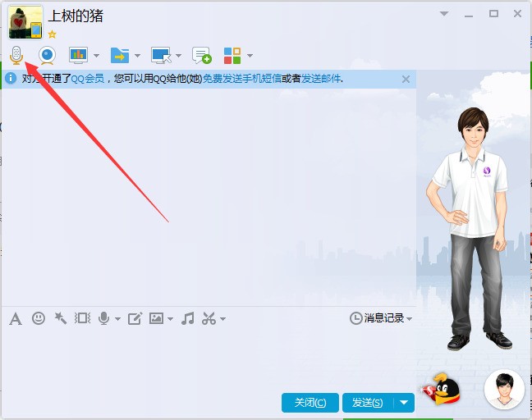Expand the presentation demo dropdown arrow
This screenshot has width=532, height=420.
pyautogui.click(x=96, y=56)
